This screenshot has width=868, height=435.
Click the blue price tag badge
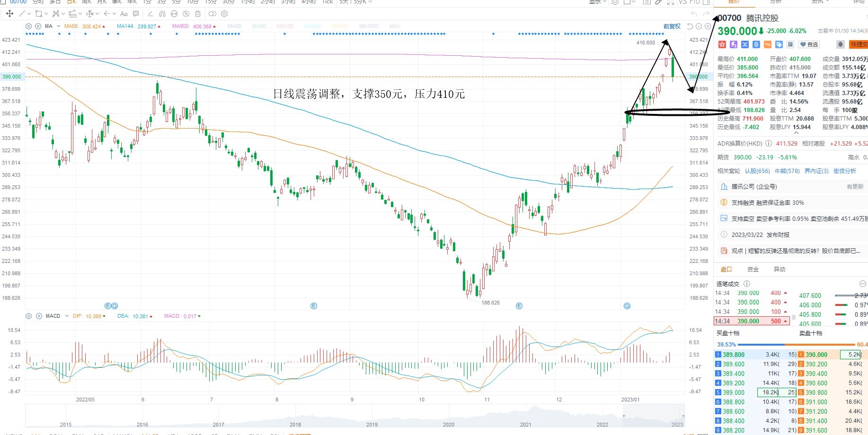pyautogui.click(x=779, y=44)
